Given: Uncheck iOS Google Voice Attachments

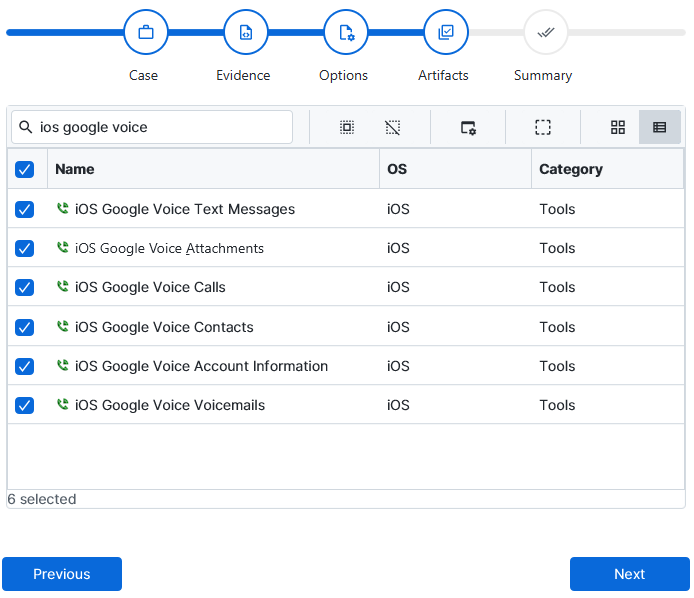Looking at the screenshot, I should coord(24,248).
